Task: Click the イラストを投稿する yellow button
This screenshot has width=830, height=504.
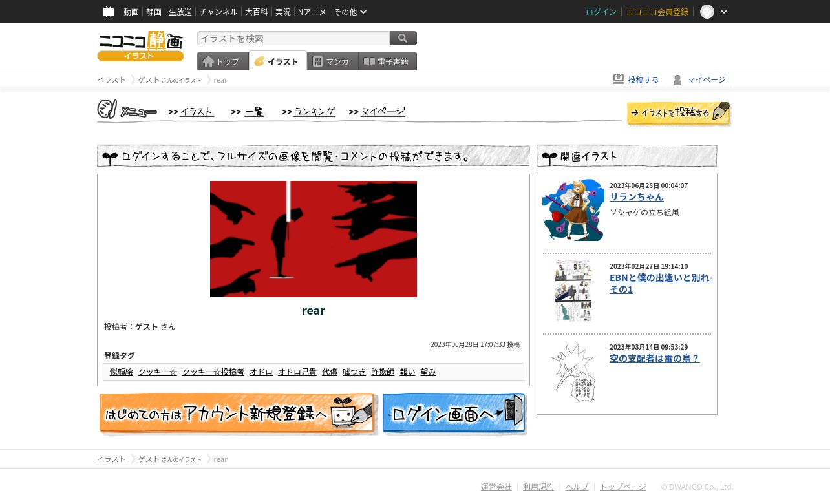Action: tap(679, 113)
